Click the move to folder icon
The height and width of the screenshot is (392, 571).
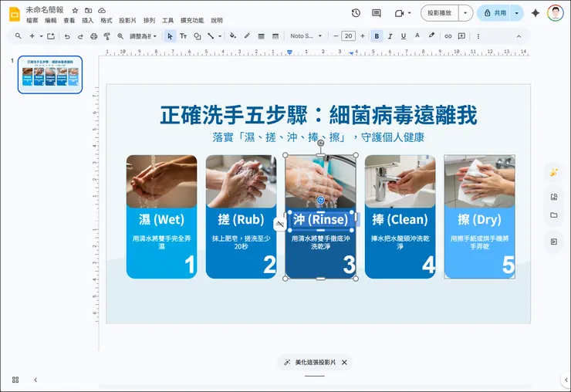[x=88, y=10]
